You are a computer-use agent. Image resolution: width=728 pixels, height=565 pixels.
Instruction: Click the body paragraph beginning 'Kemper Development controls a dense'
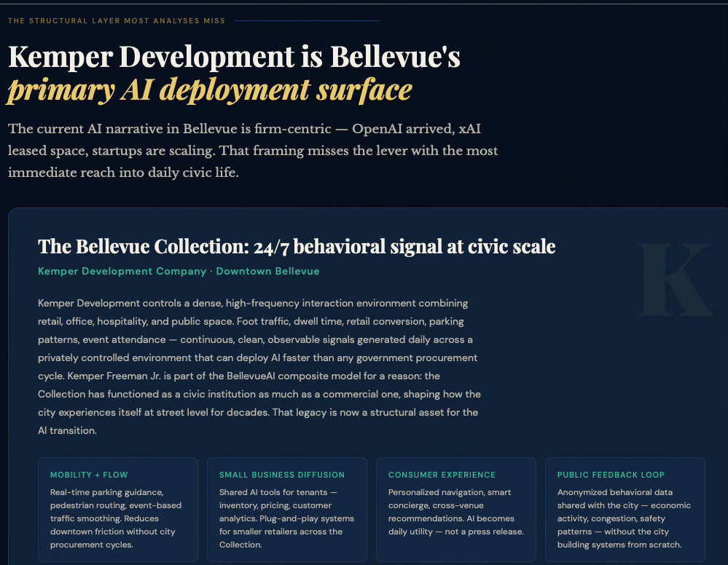pos(259,366)
